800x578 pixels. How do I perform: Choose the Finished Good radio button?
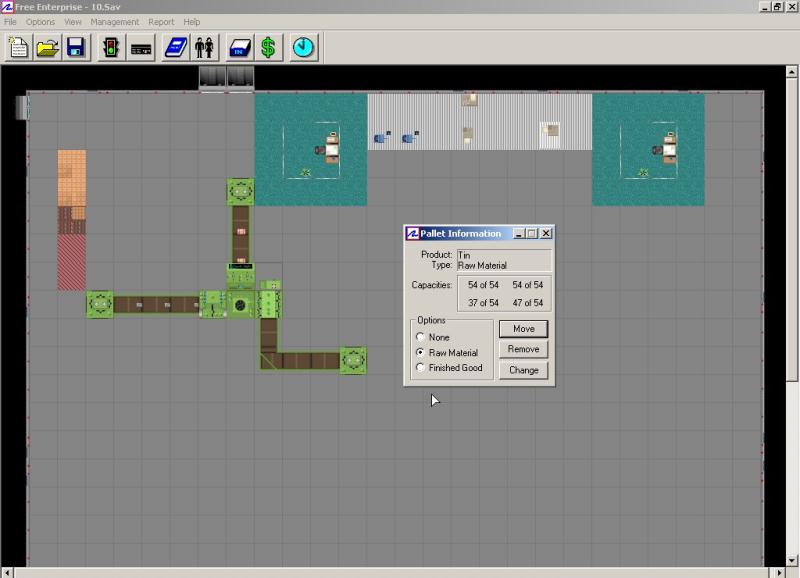[420, 368]
